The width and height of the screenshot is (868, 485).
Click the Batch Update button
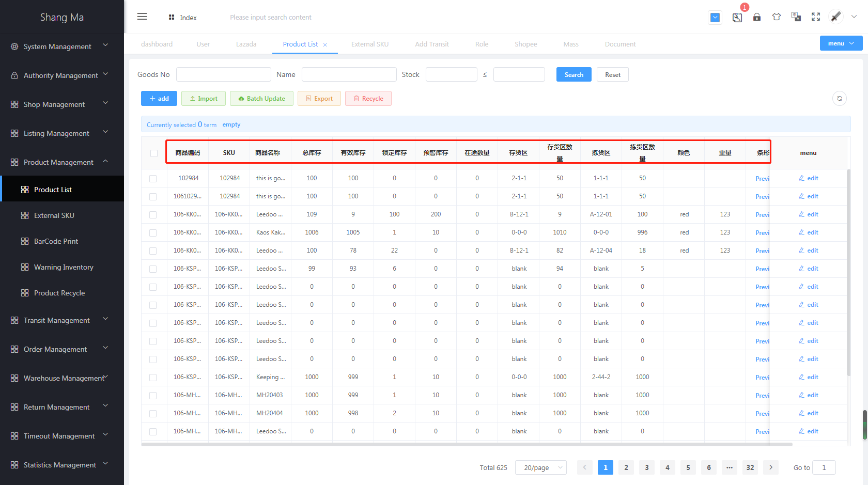(x=261, y=98)
